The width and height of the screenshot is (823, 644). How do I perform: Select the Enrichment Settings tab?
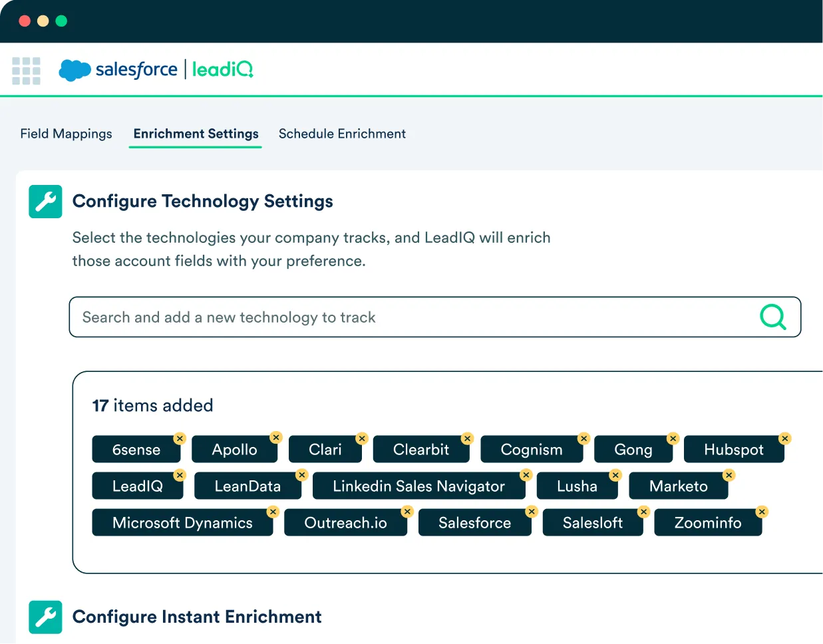(x=196, y=134)
